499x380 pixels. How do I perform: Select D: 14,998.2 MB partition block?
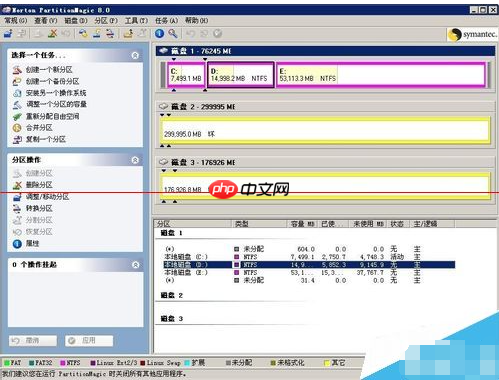tap(241, 75)
